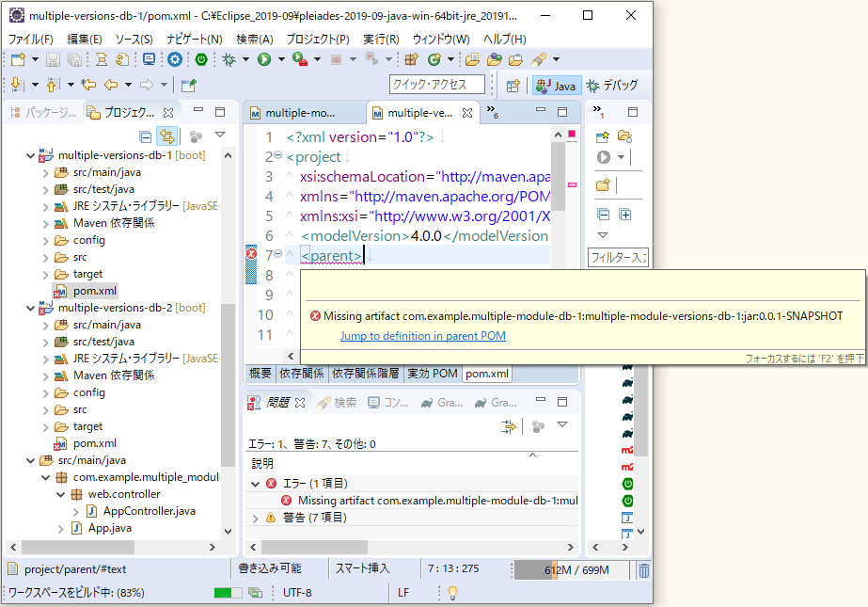This screenshot has height=607, width=868.
Task: Expand Maven 依存関係 under multiple-versions-db-1
Action: (x=46, y=224)
